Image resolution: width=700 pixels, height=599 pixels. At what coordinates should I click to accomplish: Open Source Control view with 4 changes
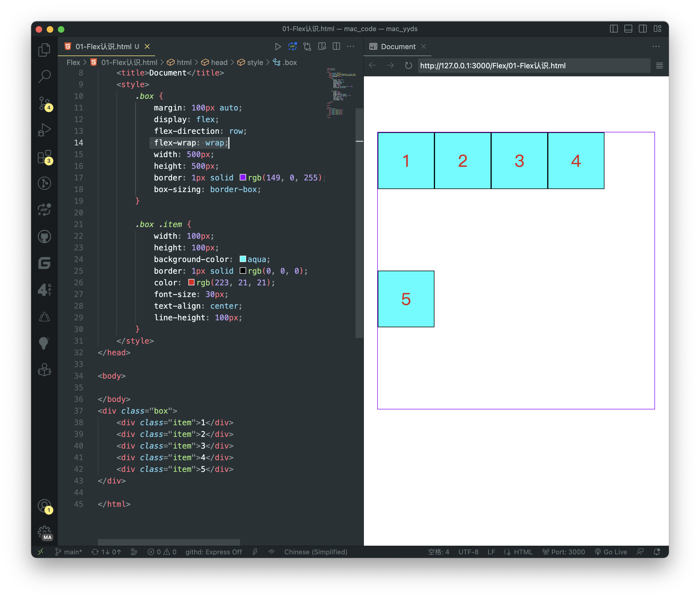tap(44, 103)
